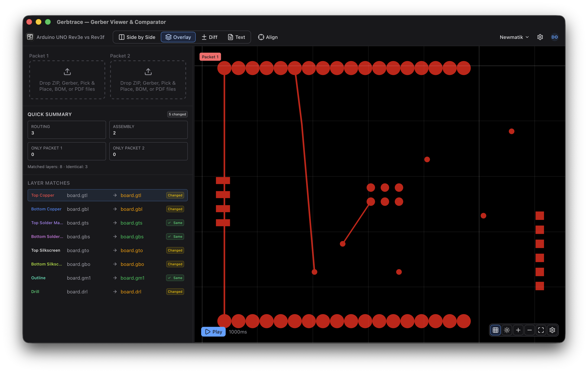
Task: Click the Gerbtrace app logo icon
Action: coord(30,37)
